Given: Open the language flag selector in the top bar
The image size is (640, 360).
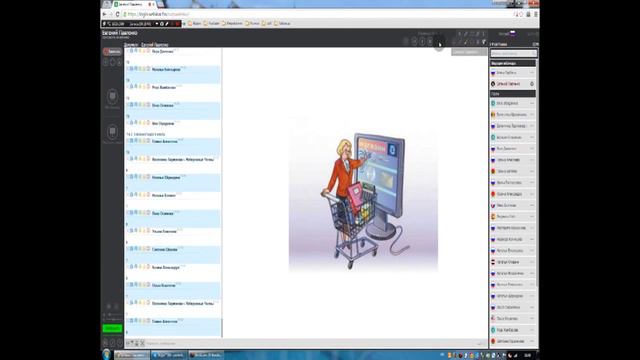Looking at the screenshot, I should pyautogui.click(x=512, y=33).
